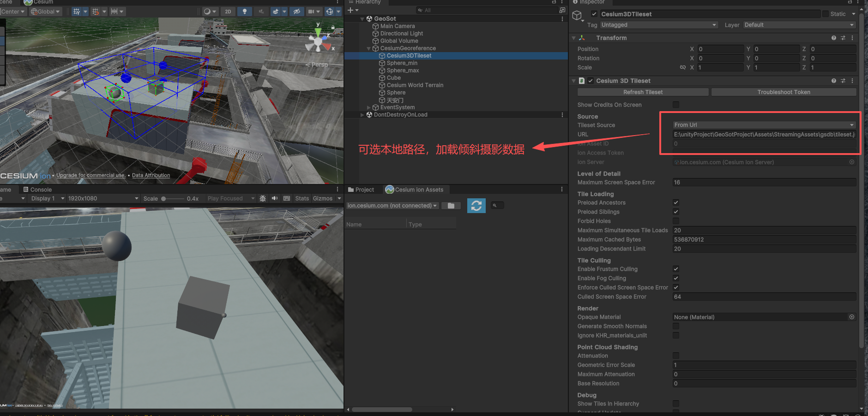This screenshot has height=416, width=868.
Task: Enable Show Credits On Screen checkbox
Action: click(676, 105)
